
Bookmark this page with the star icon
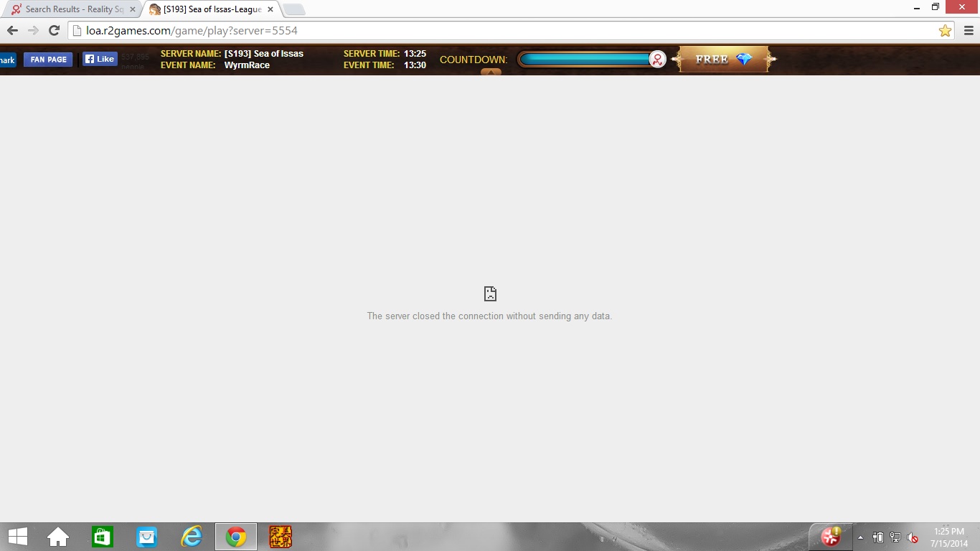pos(945,31)
